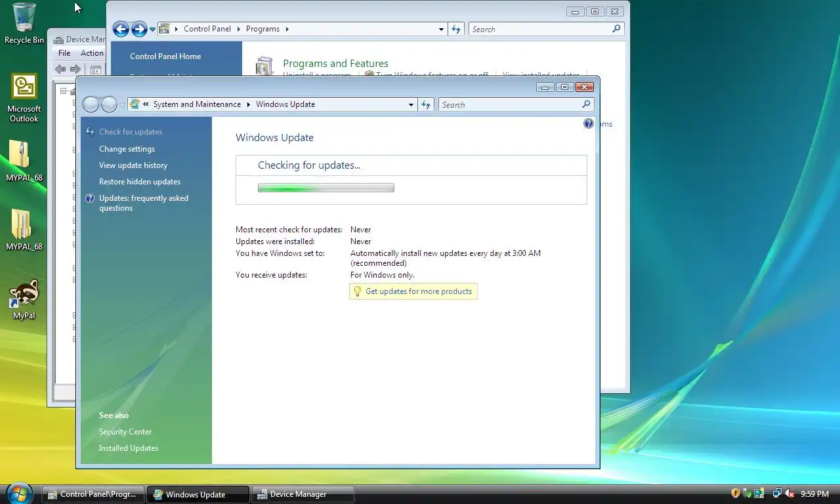
Task: Switch to Windows Update taskbar button
Action: coord(198,494)
